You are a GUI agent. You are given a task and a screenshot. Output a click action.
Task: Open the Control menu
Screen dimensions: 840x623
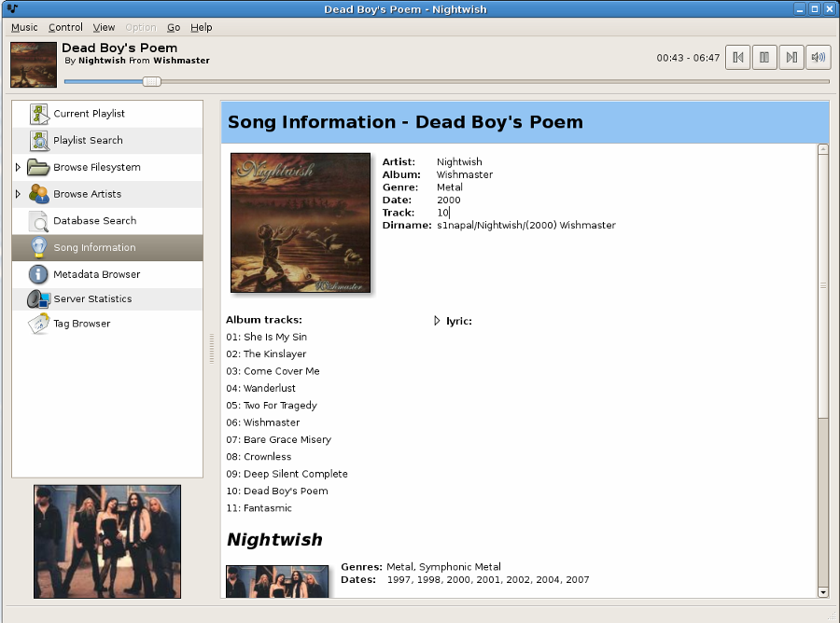[65, 27]
